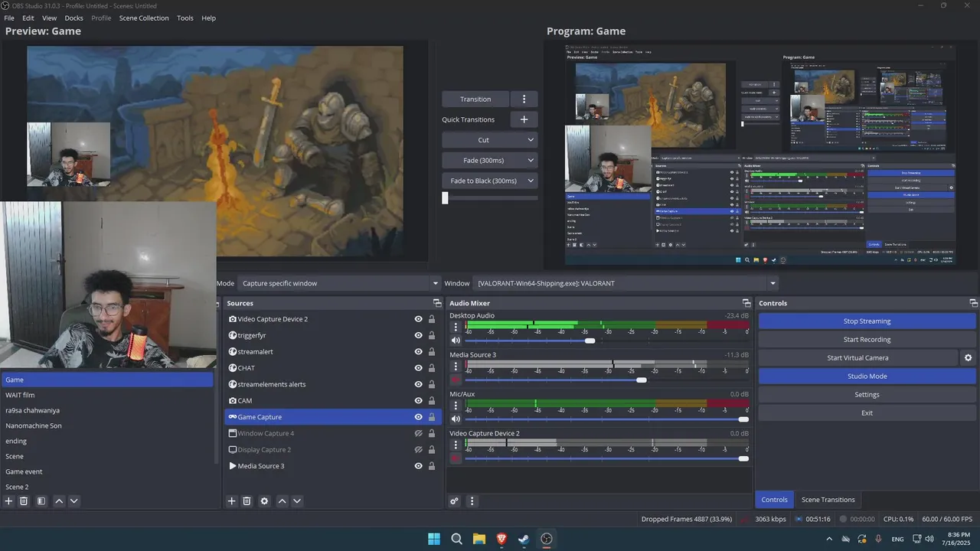This screenshot has width=980, height=551.
Task: Hide CAM source eye icon
Action: pyautogui.click(x=418, y=401)
